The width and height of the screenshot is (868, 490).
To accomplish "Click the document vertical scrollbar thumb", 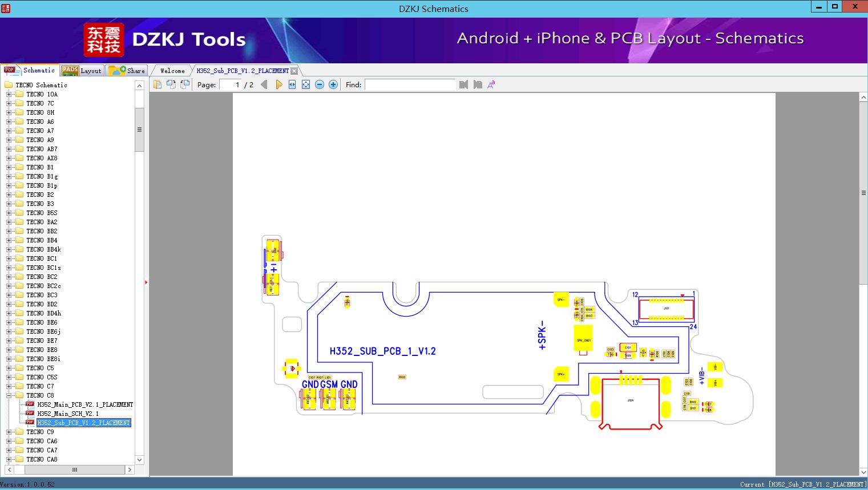I will (863, 193).
